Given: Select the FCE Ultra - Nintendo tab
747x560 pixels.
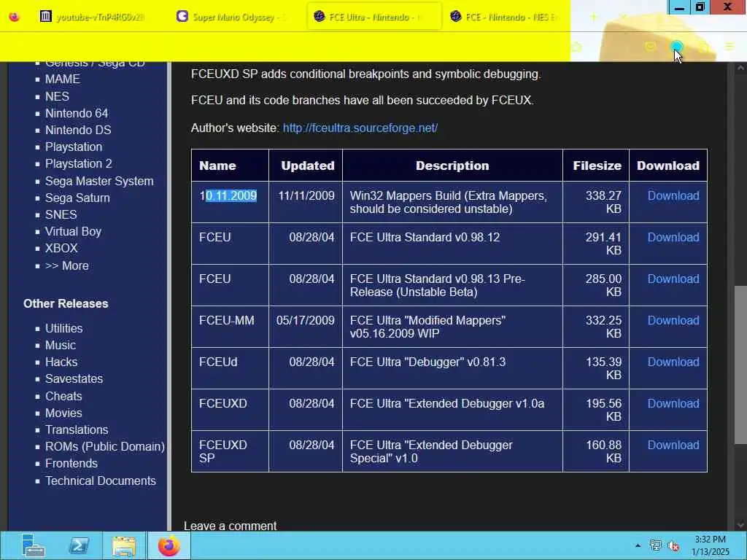Looking at the screenshot, I should coord(374,17).
